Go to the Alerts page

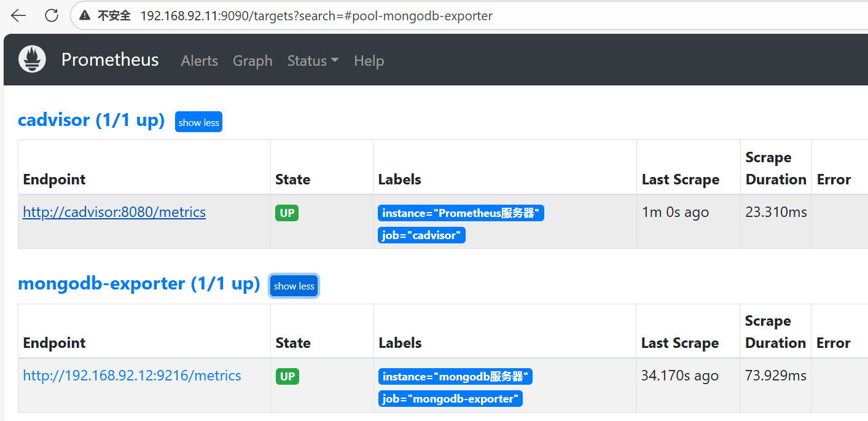[x=200, y=61]
